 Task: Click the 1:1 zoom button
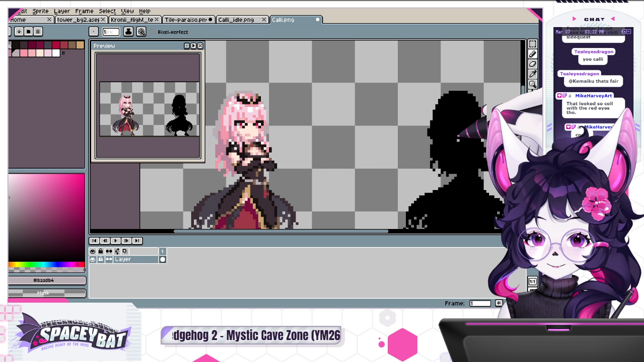click(533, 281)
